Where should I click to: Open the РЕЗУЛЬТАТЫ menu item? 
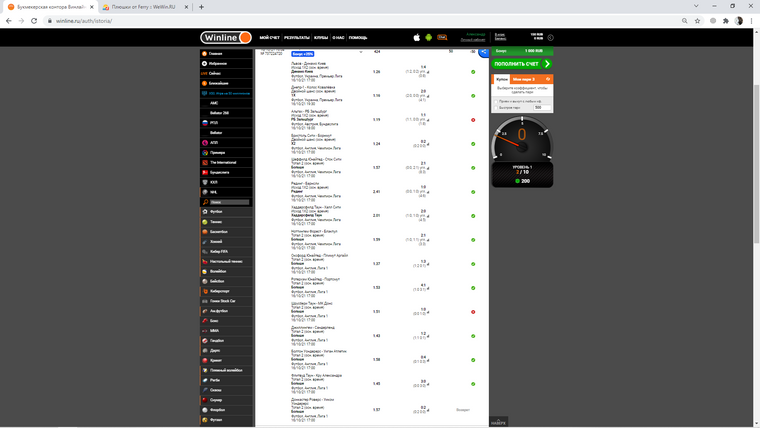297,38
